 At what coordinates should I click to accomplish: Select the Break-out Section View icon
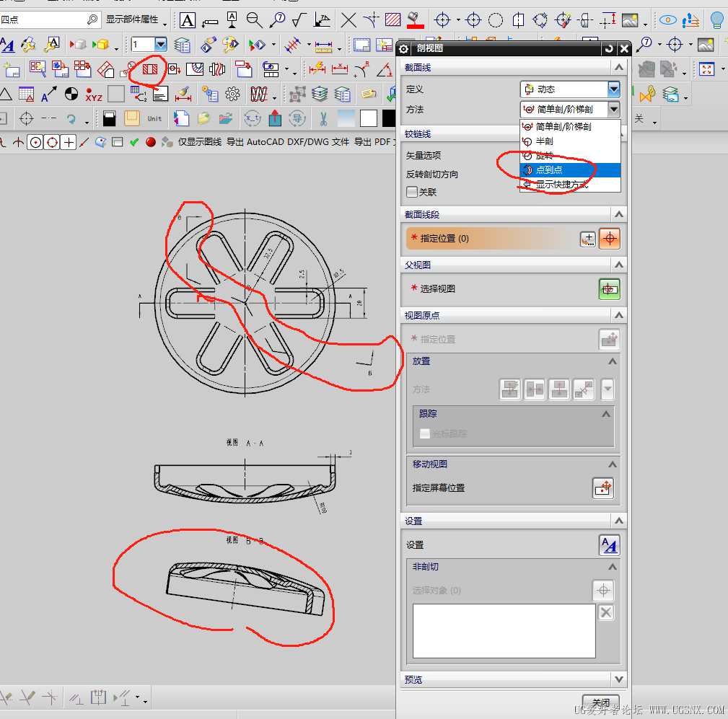[x=195, y=69]
